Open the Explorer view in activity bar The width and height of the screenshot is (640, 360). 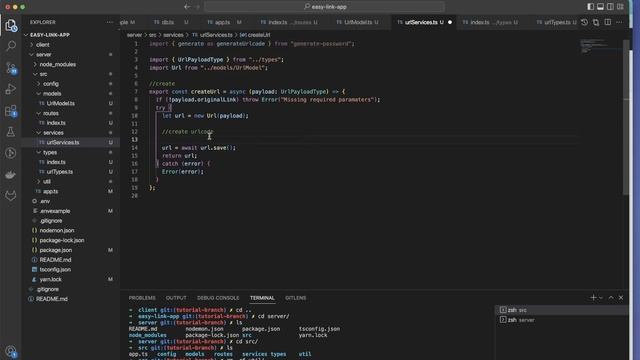click(11, 26)
